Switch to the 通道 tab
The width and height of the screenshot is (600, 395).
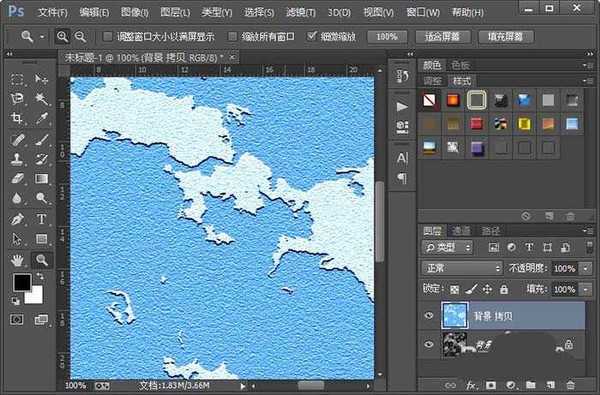click(x=461, y=231)
